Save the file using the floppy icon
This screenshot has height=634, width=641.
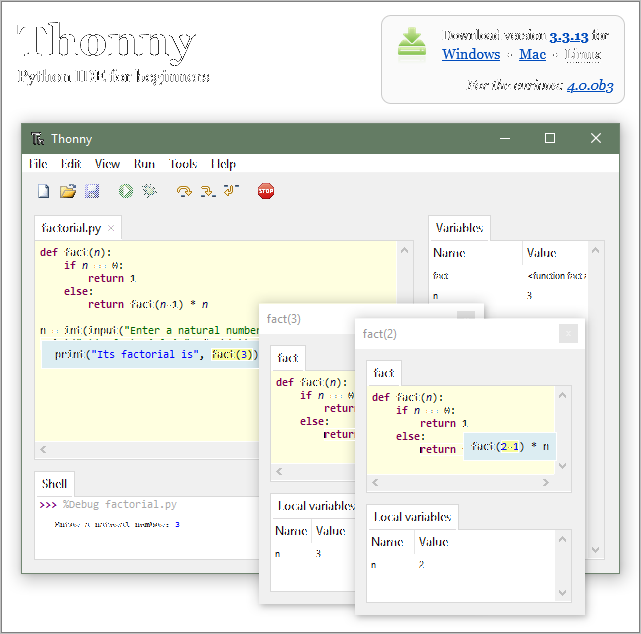[x=92, y=191]
